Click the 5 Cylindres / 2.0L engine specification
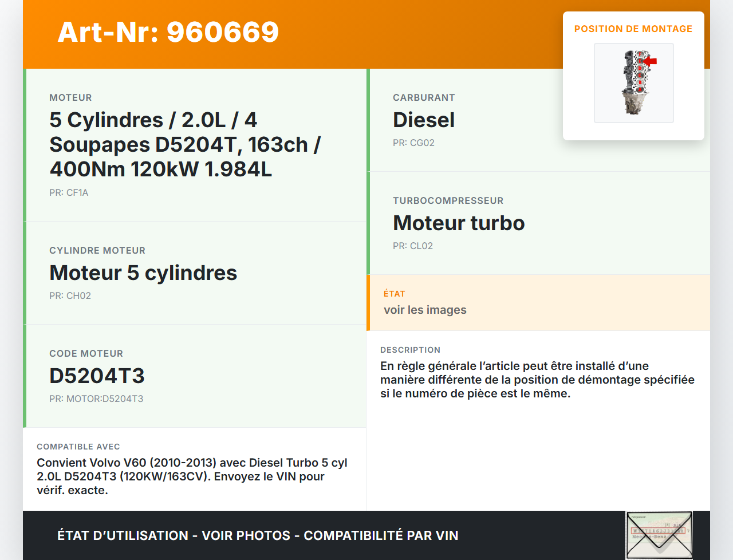This screenshot has width=733, height=560. pyautogui.click(x=185, y=144)
